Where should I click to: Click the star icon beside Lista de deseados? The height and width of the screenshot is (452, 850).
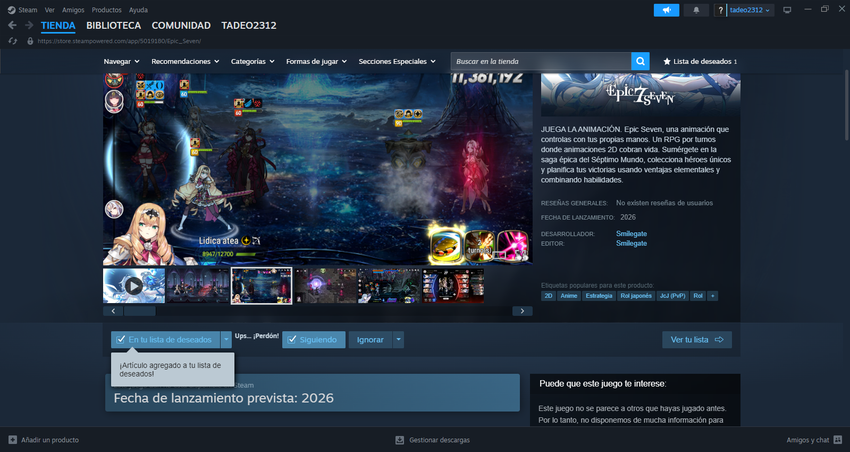tap(667, 62)
